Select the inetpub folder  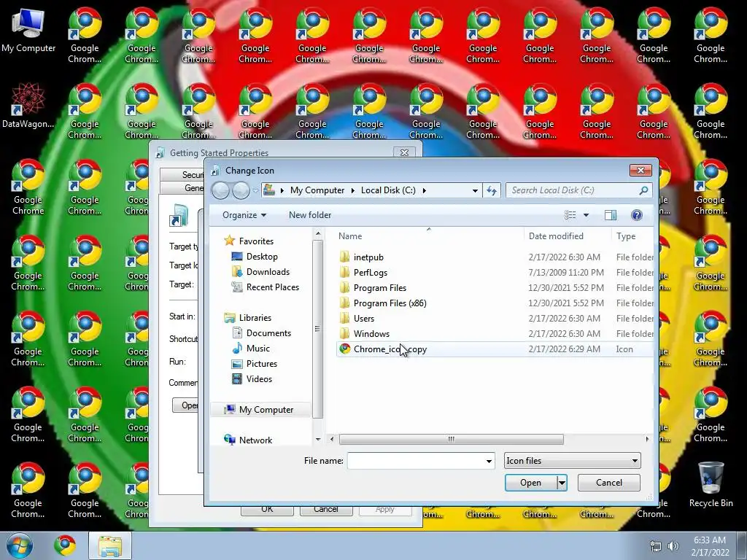click(x=495, y=257)
